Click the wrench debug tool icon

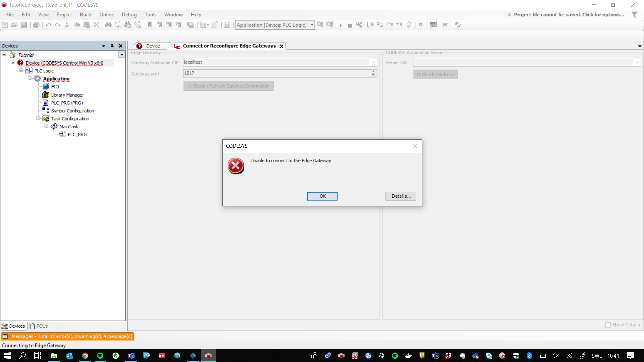(359, 25)
